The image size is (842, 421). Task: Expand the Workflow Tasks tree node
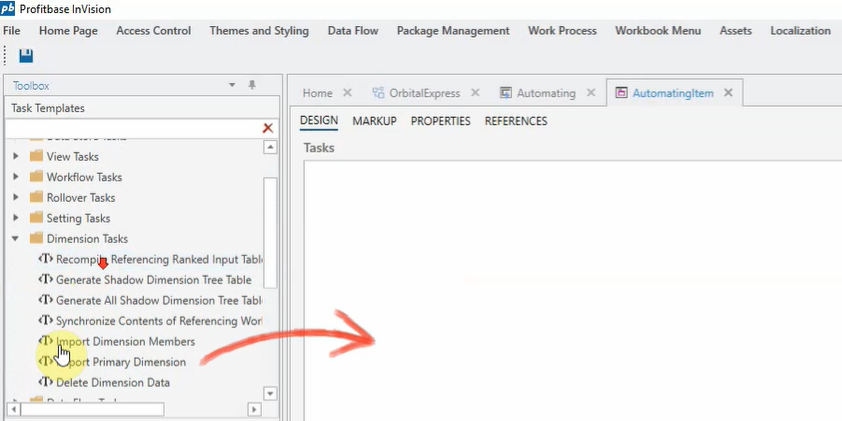click(x=16, y=177)
